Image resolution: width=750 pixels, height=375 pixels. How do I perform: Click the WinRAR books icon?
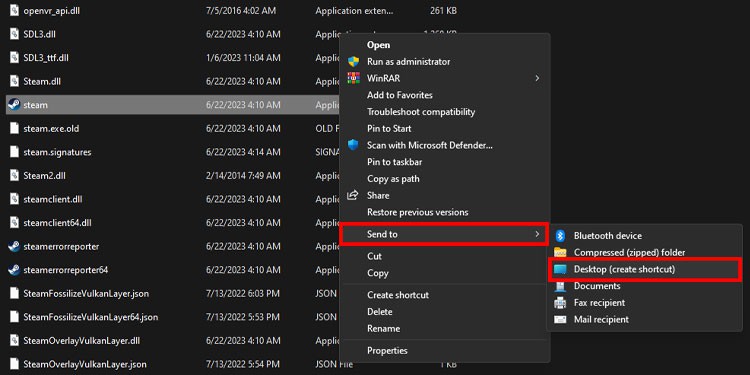pos(353,78)
